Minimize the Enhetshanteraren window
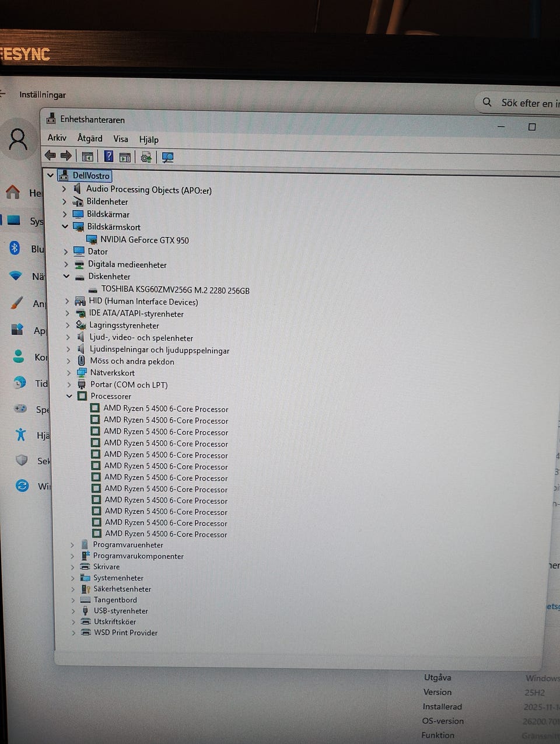 (x=501, y=126)
